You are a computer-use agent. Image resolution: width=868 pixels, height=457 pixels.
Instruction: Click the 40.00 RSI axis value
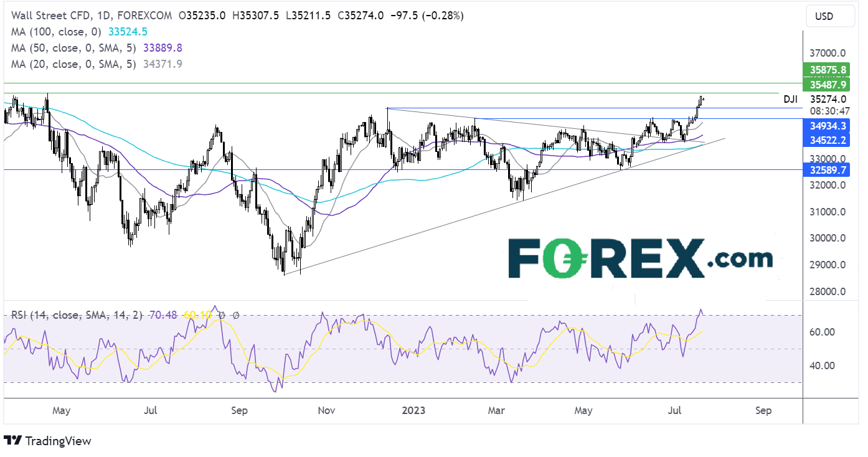823,365
